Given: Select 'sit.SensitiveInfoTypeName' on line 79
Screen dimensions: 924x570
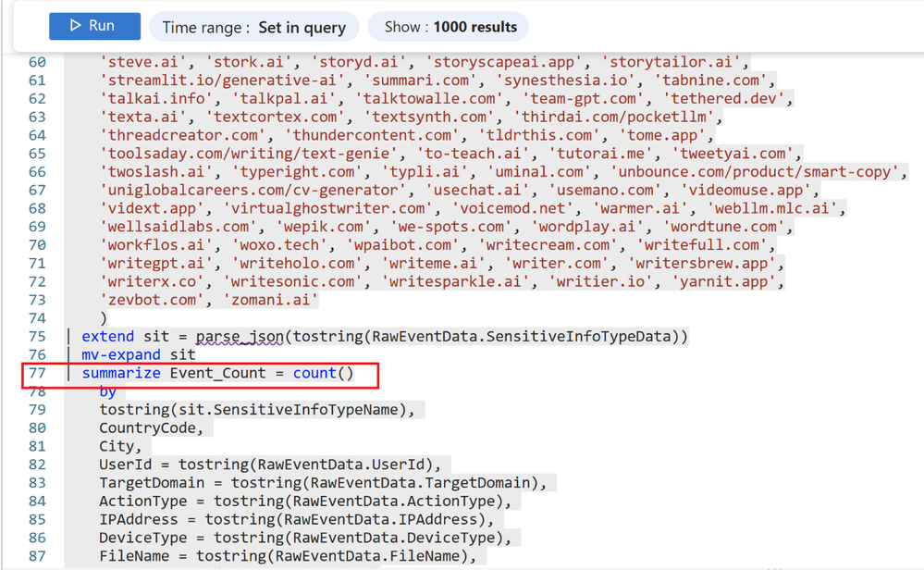Looking at the screenshot, I should point(289,410).
